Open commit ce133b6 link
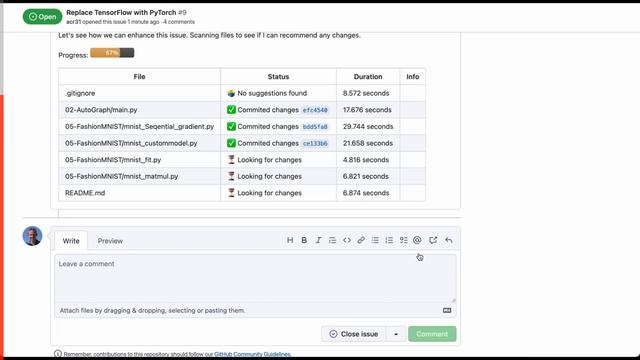This screenshot has width=640, height=360. [x=315, y=144]
